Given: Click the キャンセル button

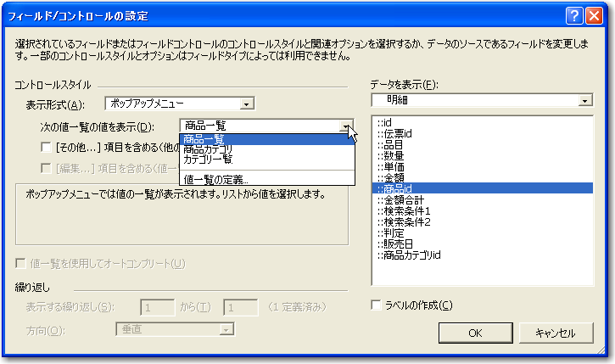Looking at the screenshot, I should [x=555, y=333].
